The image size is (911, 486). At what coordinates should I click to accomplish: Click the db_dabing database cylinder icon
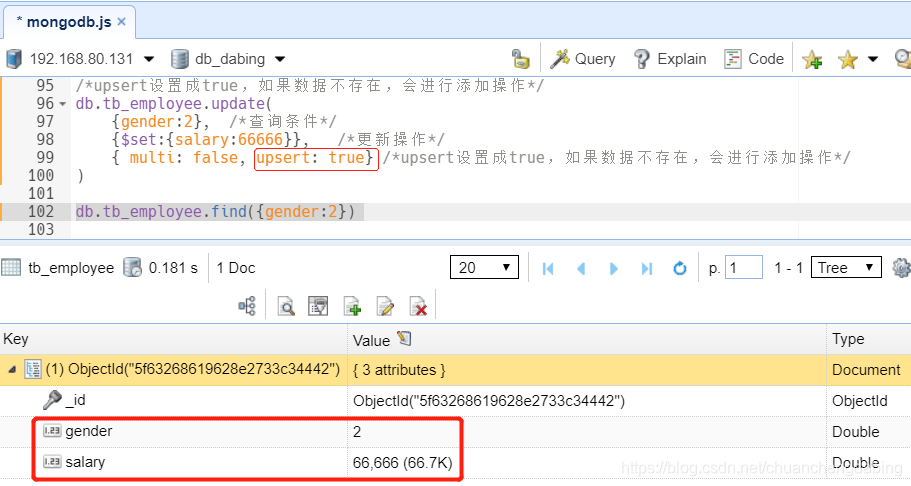pos(180,59)
